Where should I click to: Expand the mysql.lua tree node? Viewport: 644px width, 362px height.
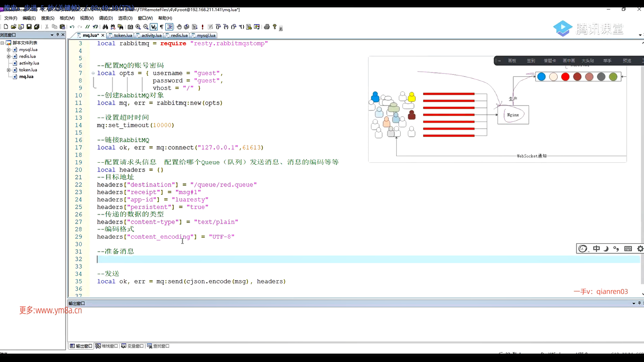click(x=9, y=50)
